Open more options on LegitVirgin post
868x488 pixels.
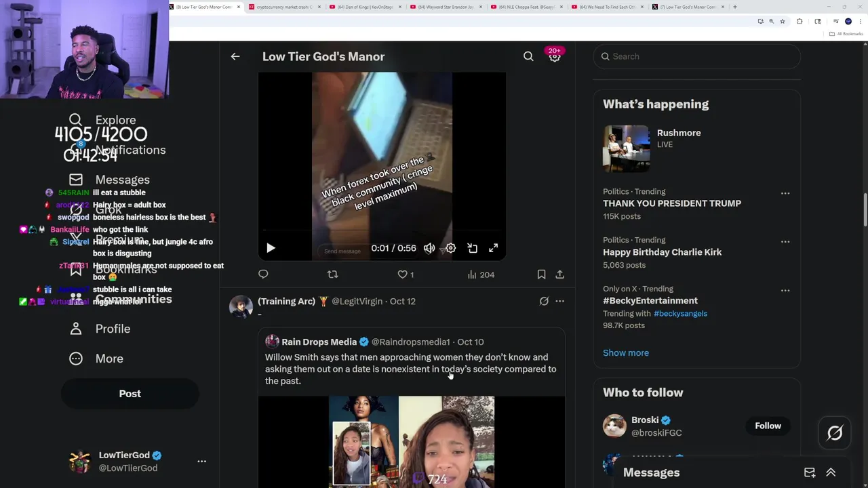click(x=559, y=301)
